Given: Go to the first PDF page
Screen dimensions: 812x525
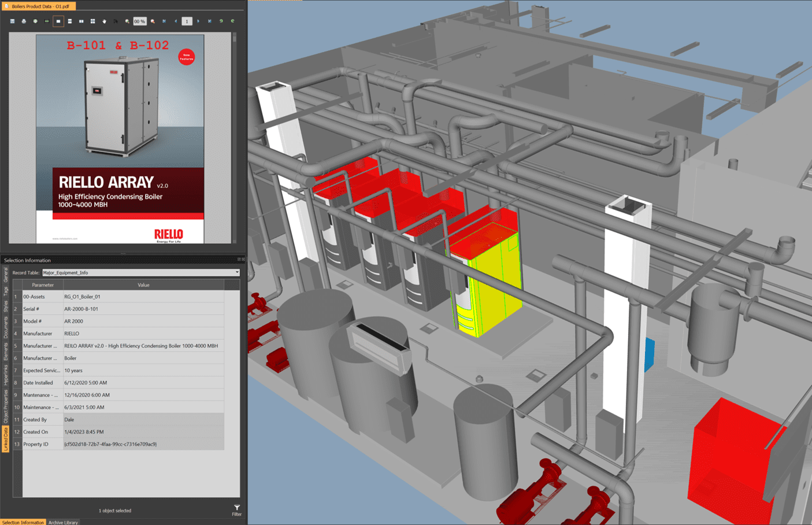Looking at the screenshot, I should point(164,21).
